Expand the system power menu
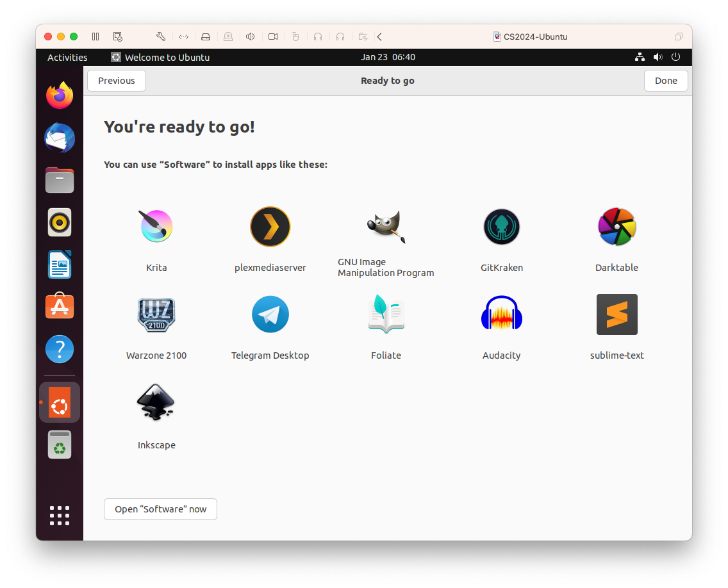The height and width of the screenshot is (588, 728). tap(675, 57)
